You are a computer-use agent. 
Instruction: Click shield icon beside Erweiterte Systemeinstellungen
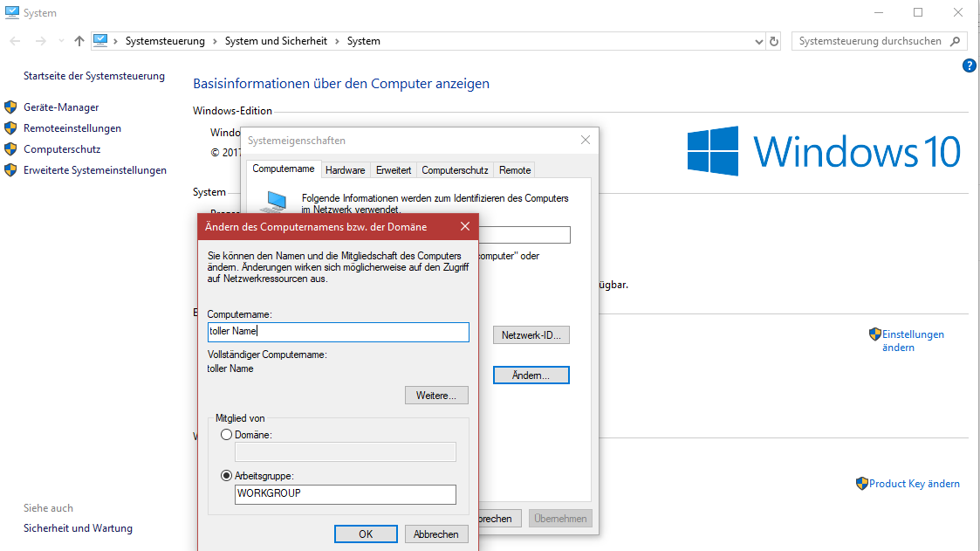pos(10,170)
